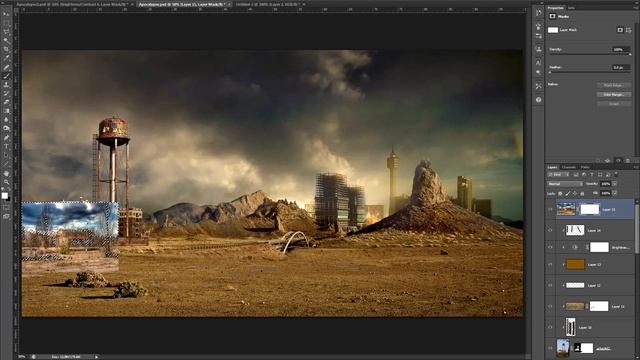Toggle Quick Mask mode in toolbar
The image size is (640, 360).
pyautogui.click(x=6, y=208)
